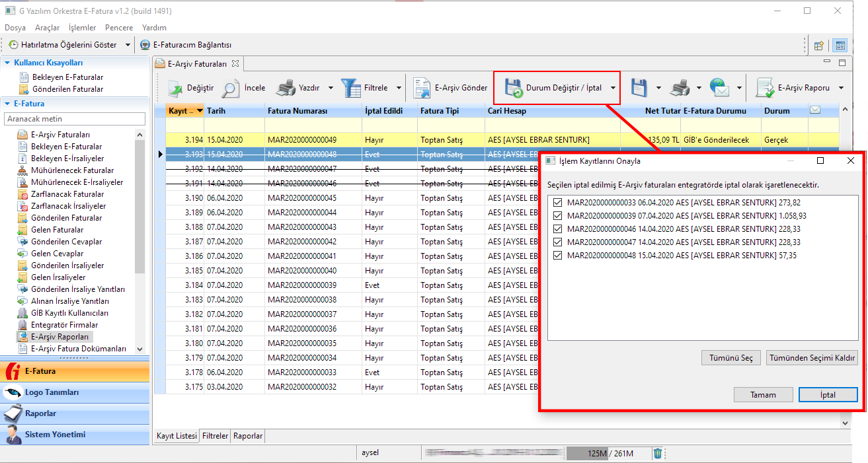868x463 pixels.
Task: Open the İşlemler menu
Action: tap(83, 28)
